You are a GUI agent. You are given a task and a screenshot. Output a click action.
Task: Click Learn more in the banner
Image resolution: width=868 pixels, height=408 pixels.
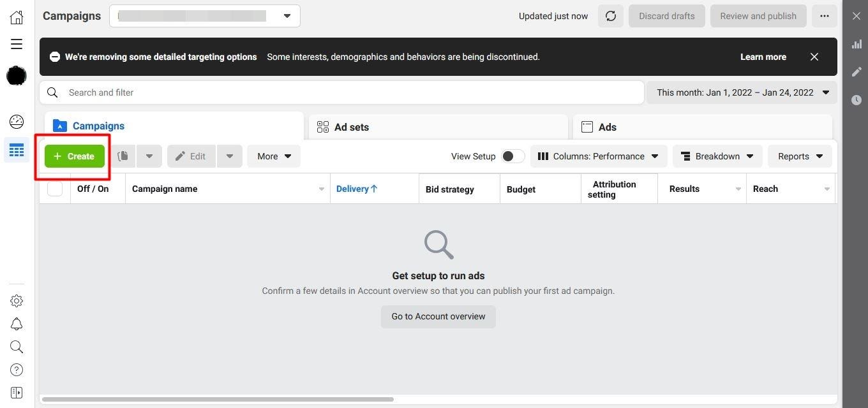click(x=763, y=57)
